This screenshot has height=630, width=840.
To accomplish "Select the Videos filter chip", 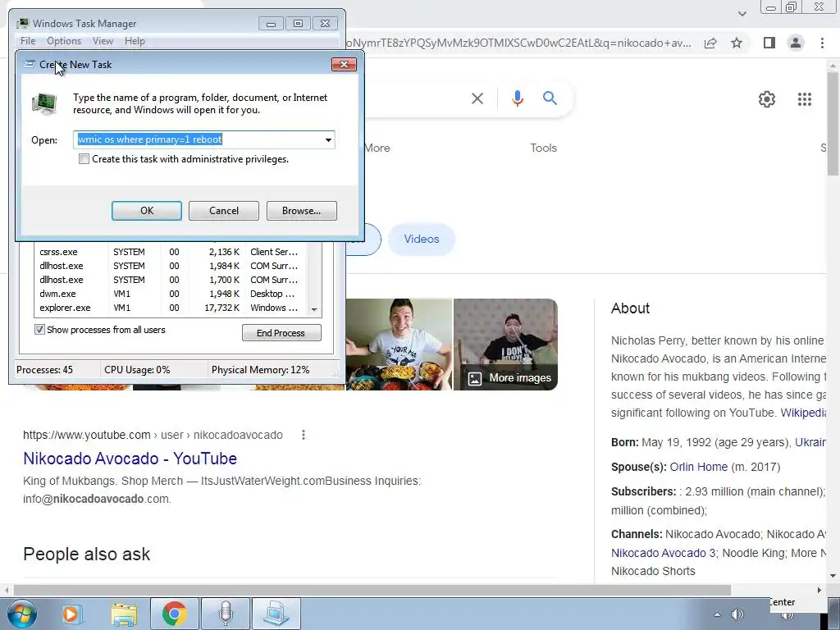I will click(x=422, y=239).
